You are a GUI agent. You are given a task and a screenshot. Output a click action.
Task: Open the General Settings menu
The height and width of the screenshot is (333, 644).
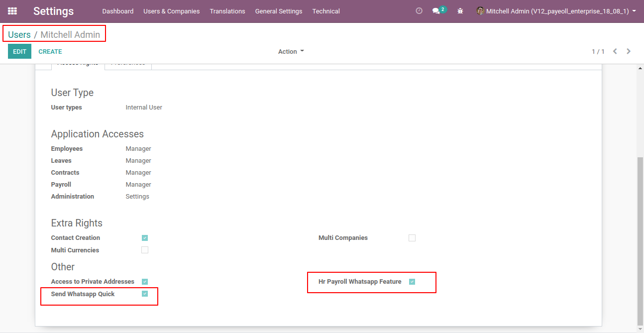click(x=279, y=11)
